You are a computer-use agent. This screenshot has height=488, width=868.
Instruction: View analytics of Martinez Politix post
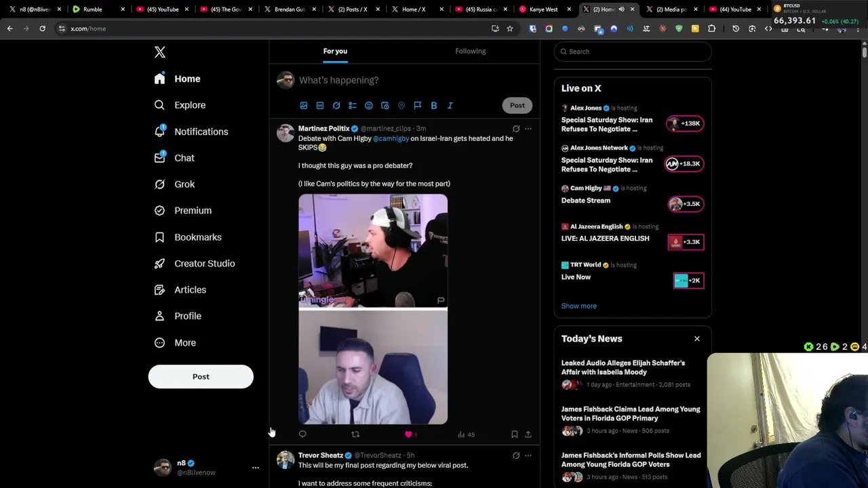point(466,434)
